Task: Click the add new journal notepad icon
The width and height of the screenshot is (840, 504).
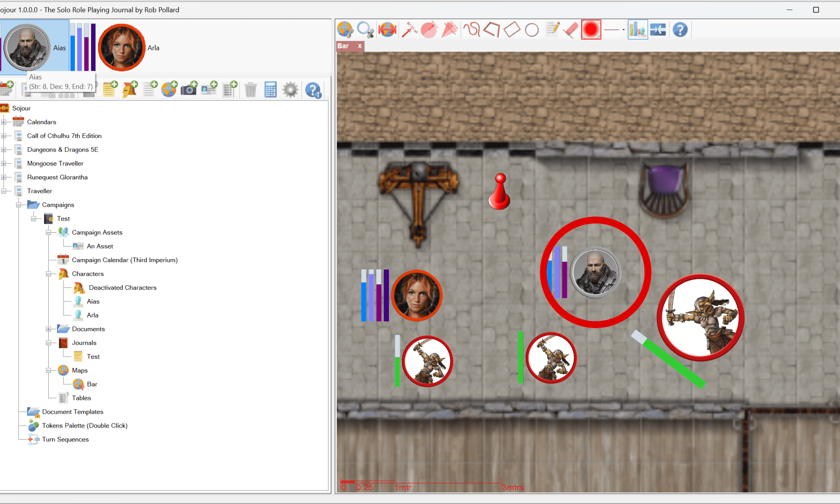Action: 110,89
